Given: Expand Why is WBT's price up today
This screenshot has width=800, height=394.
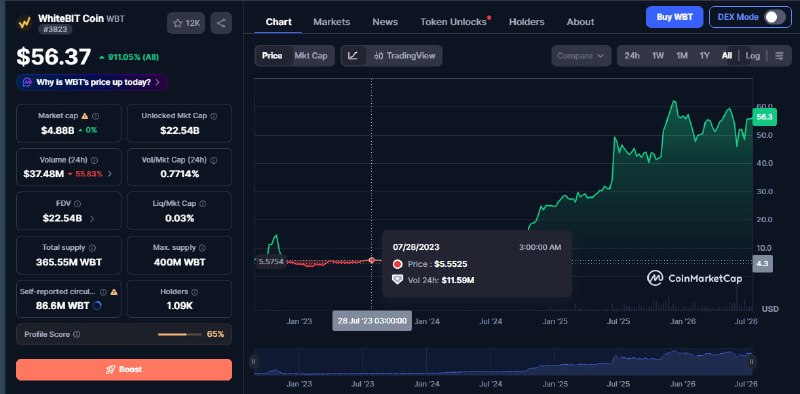Looking at the screenshot, I should (x=92, y=82).
